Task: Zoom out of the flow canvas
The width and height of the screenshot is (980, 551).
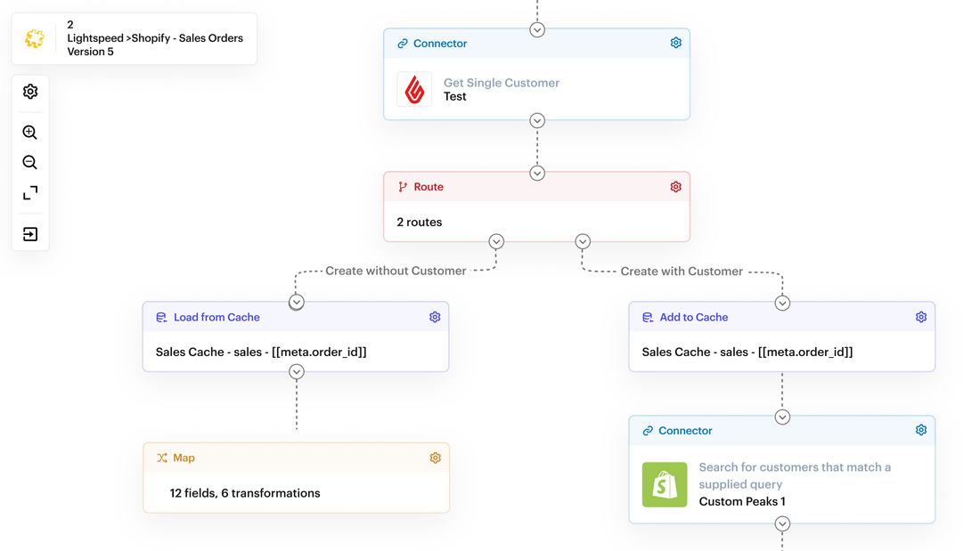Action: 29,163
